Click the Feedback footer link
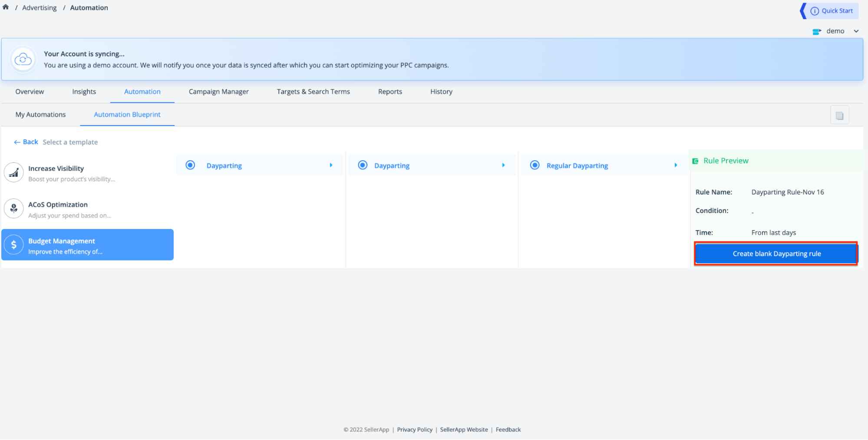This screenshot has width=868, height=440. click(x=508, y=430)
